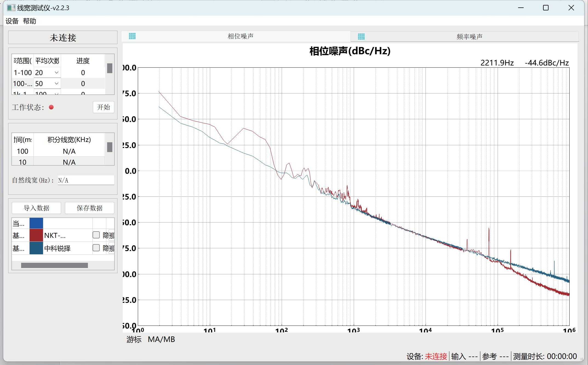Click the 导入数据 button
Viewport: 588px width, 365px height.
coord(36,208)
